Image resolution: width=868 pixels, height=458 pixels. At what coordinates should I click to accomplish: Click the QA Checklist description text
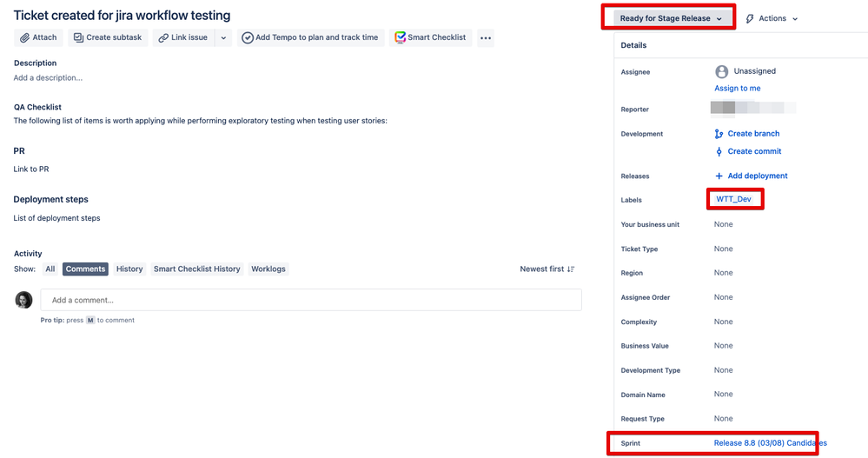tap(201, 121)
